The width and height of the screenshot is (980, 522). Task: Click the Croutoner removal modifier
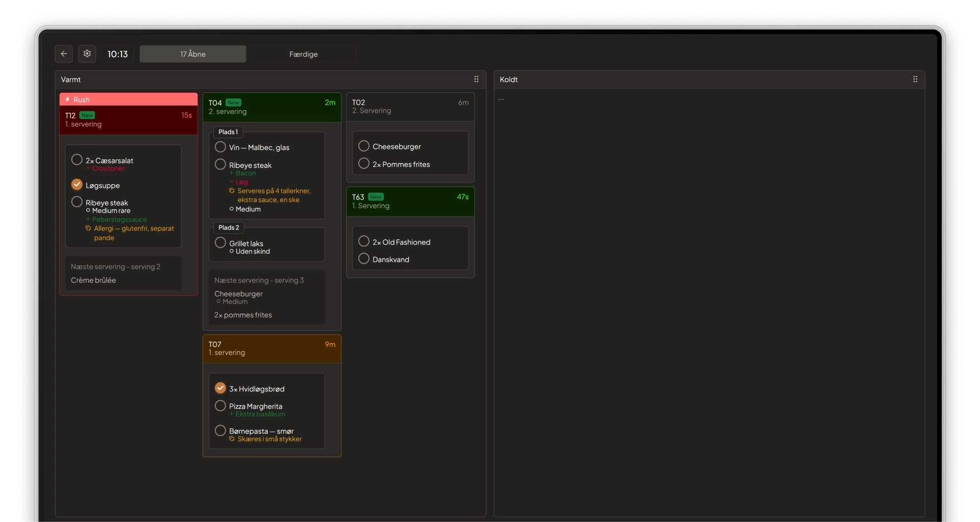point(105,168)
